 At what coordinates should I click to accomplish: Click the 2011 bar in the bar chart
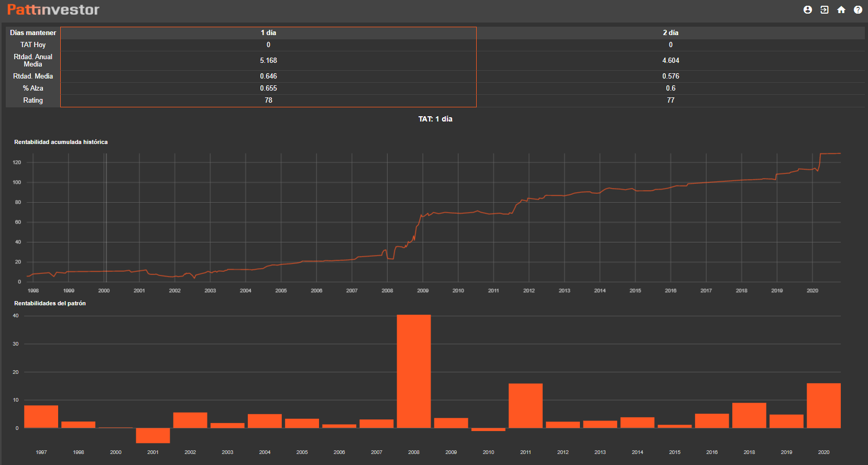tap(525, 405)
